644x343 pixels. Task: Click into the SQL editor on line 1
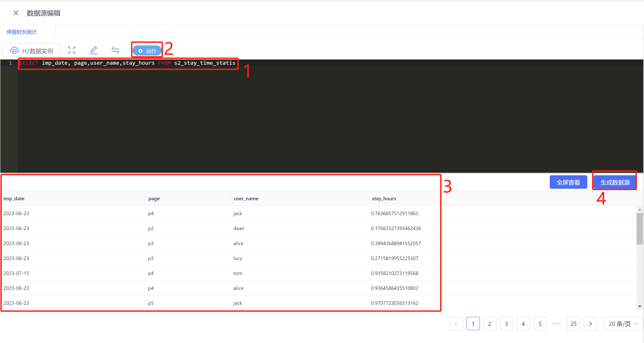click(127, 63)
